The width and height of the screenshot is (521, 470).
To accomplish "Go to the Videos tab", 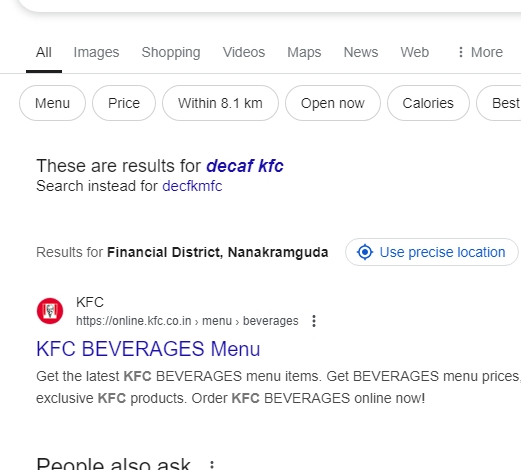I will pos(244,52).
